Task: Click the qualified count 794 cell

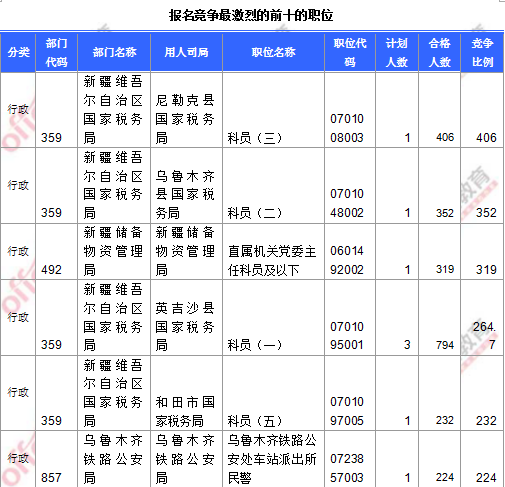Action: (x=439, y=318)
